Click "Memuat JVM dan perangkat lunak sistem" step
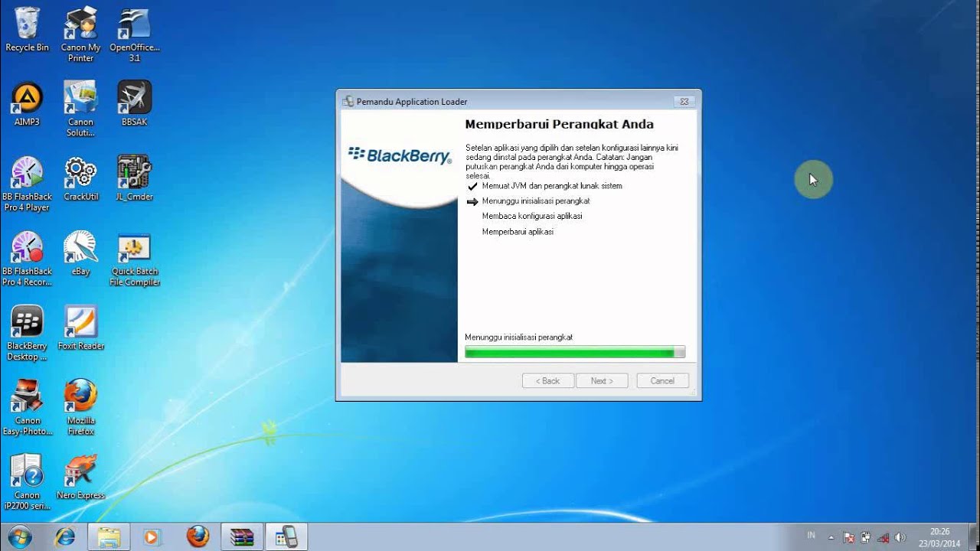 (x=552, y=186)
